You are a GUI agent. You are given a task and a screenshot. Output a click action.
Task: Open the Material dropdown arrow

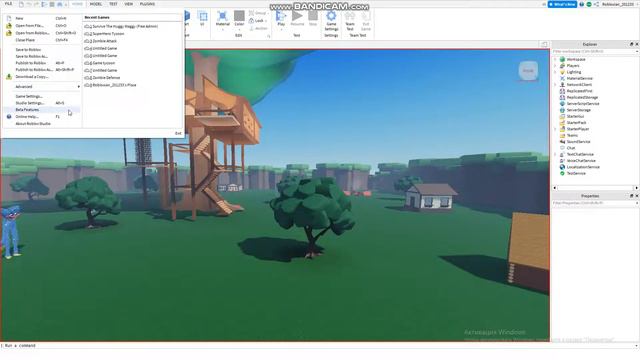[222, 29]
